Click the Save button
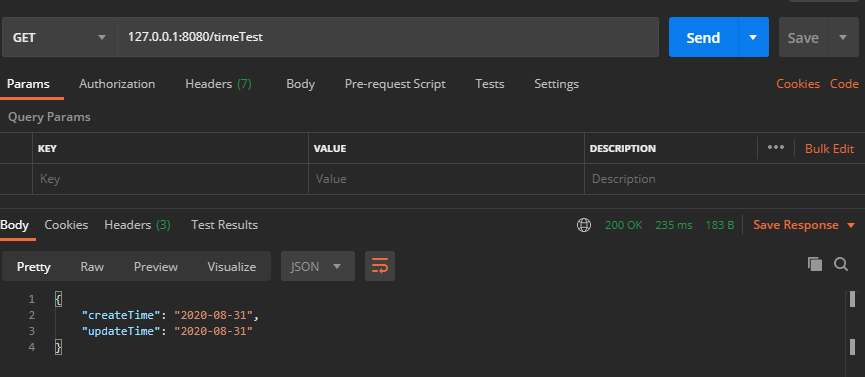 coord(803,37)
